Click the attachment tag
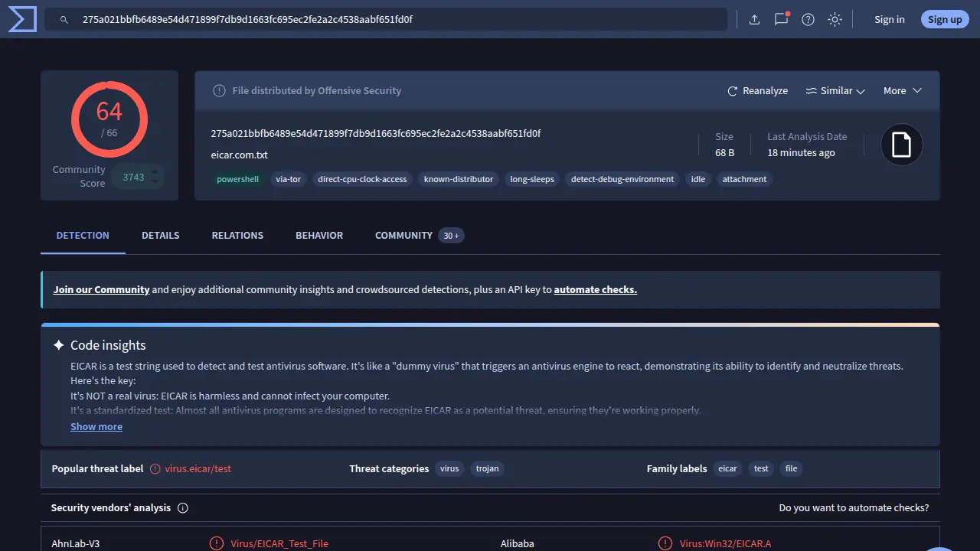Viewport: 980px width, 551px height. pos(744,180)
